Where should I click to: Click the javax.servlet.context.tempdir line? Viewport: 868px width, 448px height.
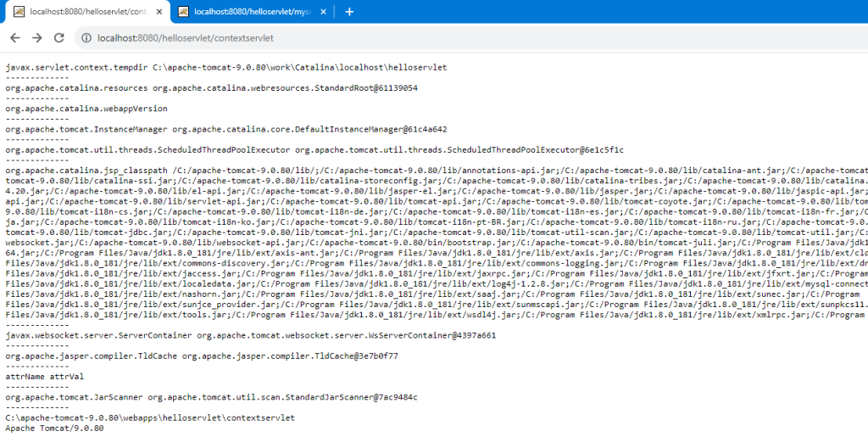coord(225,68)
